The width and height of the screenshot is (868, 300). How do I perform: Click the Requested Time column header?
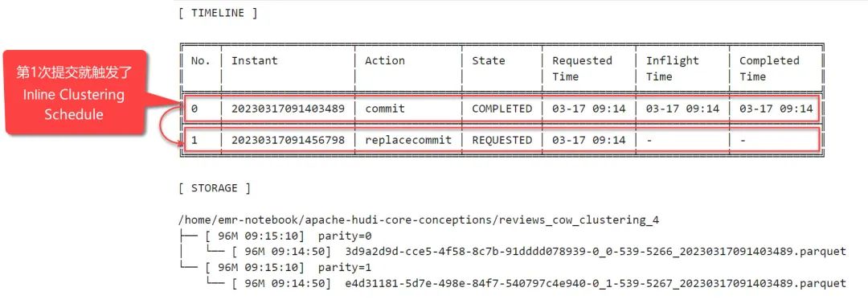tap(582, 68)
